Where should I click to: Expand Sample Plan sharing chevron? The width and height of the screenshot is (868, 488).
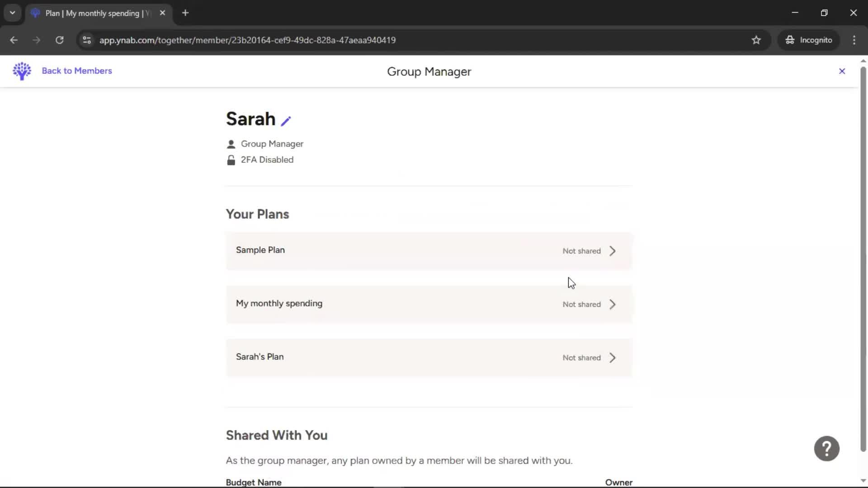(613, 251)
